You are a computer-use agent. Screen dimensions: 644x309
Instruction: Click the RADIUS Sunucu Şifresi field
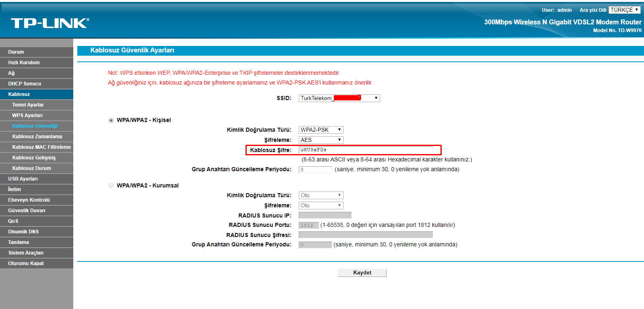(x=366, y=235)
